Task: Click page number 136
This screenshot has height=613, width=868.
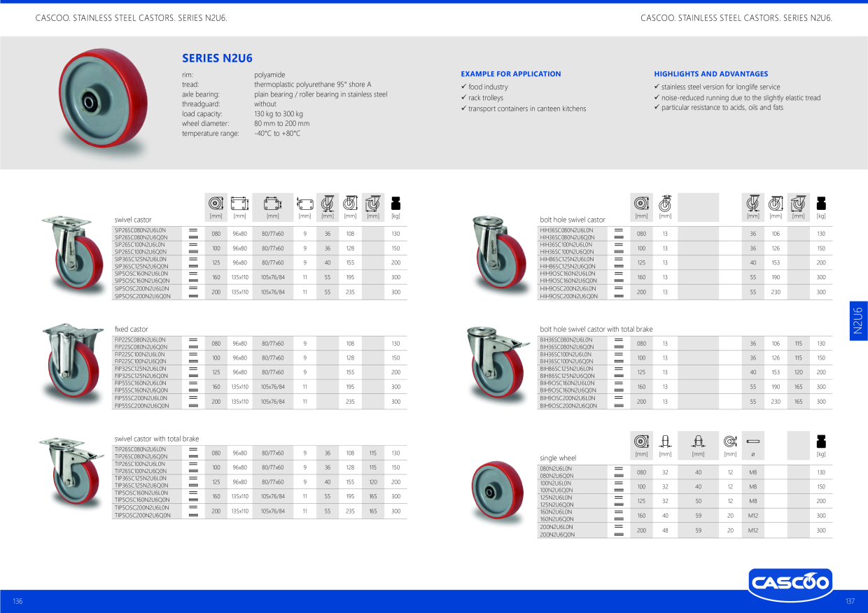Action: (x=17, y=602)
